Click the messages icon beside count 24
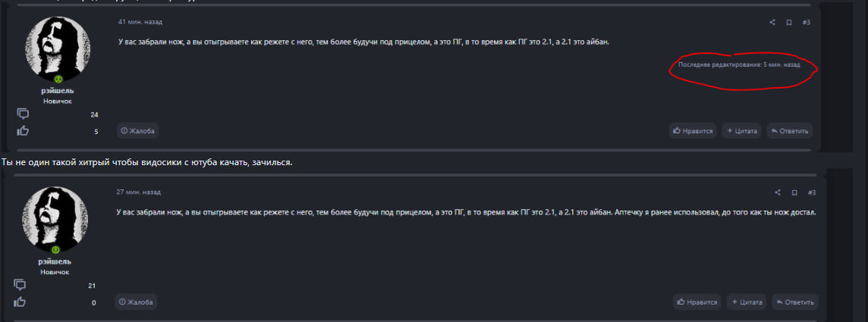The image size is (868, 322). (23, 114)
